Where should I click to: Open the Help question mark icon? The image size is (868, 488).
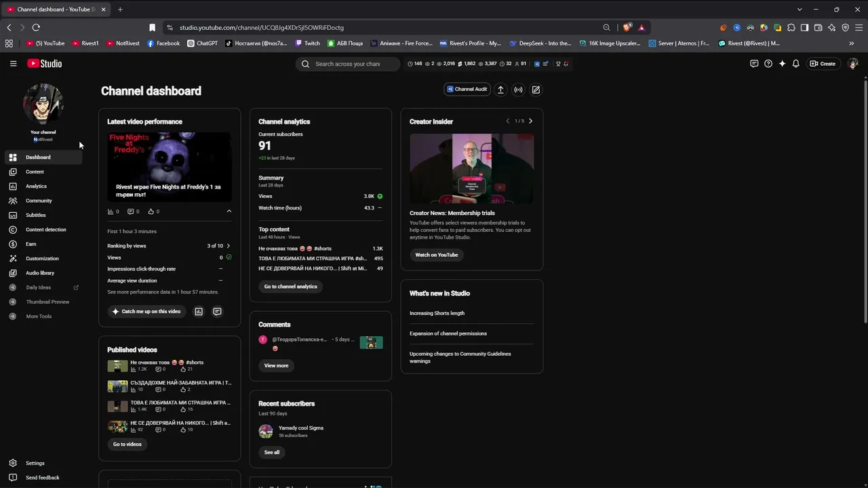(x=768, y=64)
